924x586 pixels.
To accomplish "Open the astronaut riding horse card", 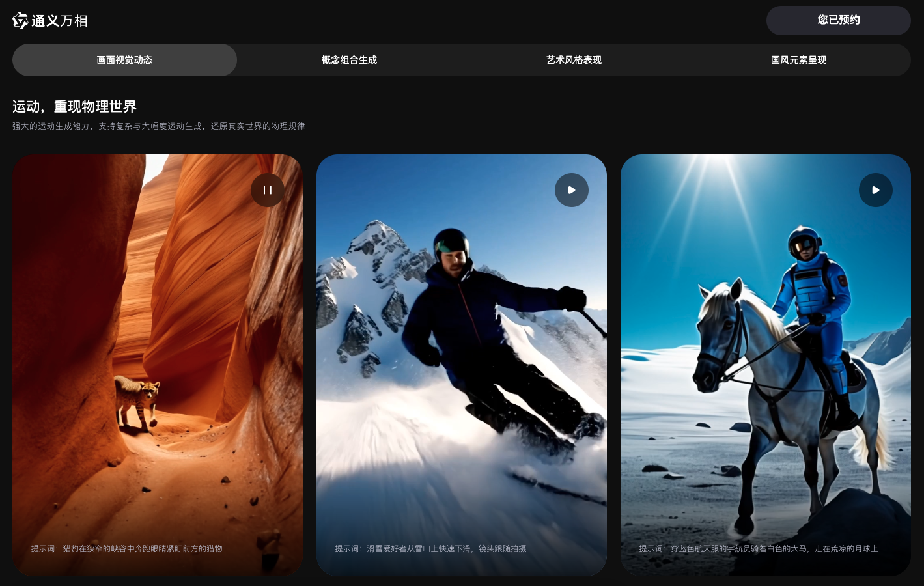I will [766, 365].
